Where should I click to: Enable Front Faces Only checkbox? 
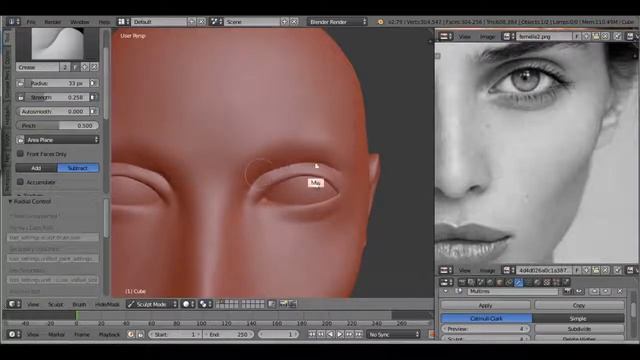tap(20, 154)
